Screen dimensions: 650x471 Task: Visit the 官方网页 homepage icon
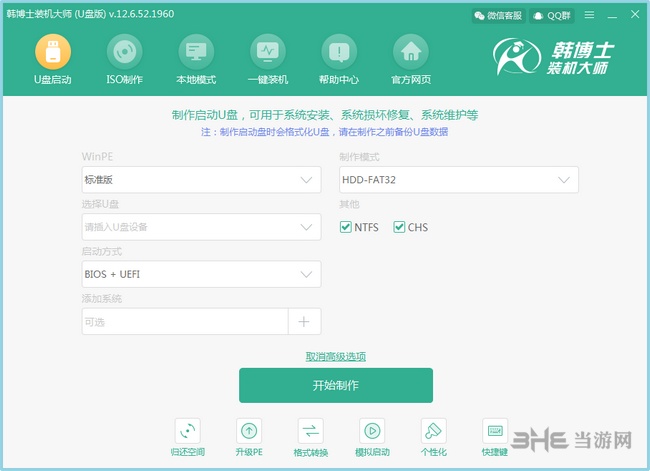tap(411, 52)
